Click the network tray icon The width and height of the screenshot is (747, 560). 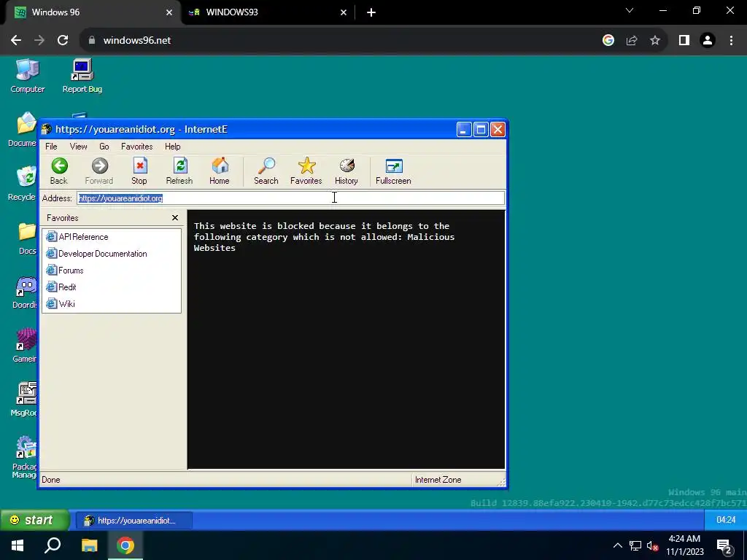pos(635,545)
